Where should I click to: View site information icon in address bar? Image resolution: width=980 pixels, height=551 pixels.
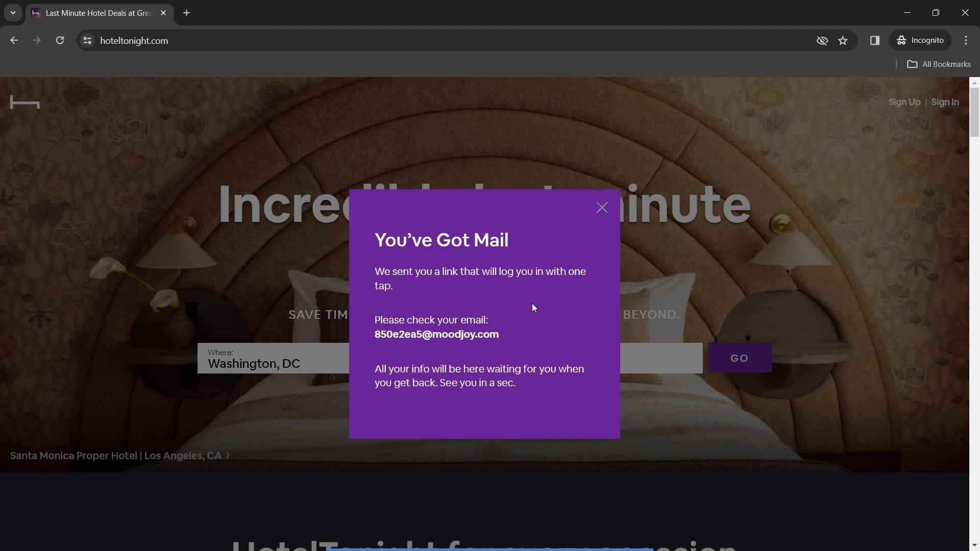(87, 40)
